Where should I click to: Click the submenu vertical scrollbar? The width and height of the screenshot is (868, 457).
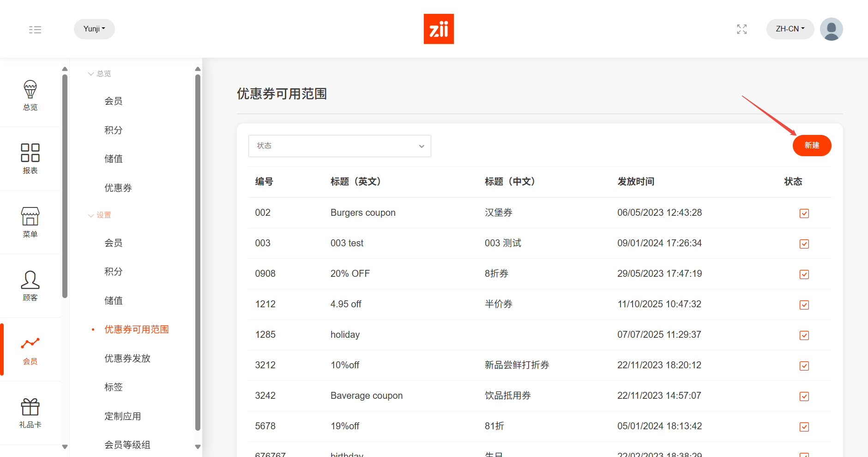tap(198, 252)
